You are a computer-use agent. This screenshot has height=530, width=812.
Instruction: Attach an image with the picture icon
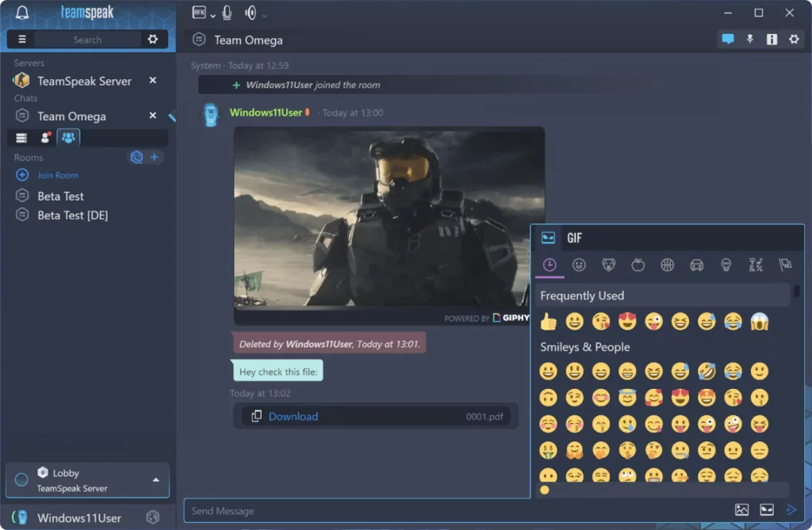click(741, 510)
